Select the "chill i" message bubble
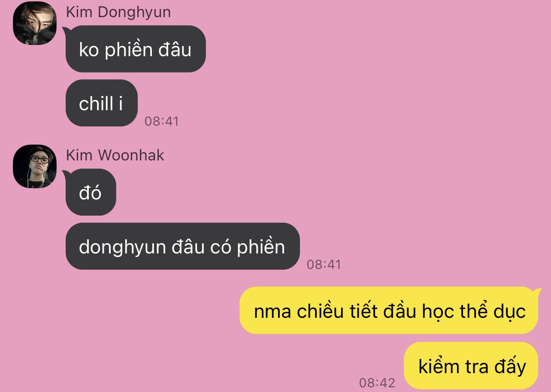This screenshot has height=392, width=551. point(102,103)
